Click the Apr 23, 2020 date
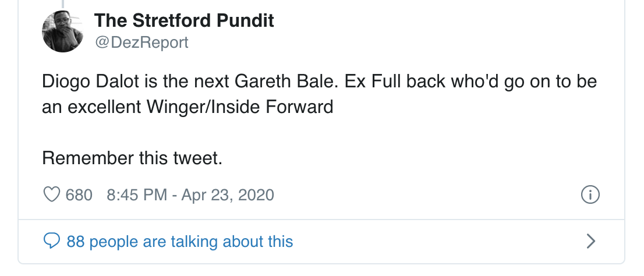This screenshot has height=276, width=644. pos(228,194)
